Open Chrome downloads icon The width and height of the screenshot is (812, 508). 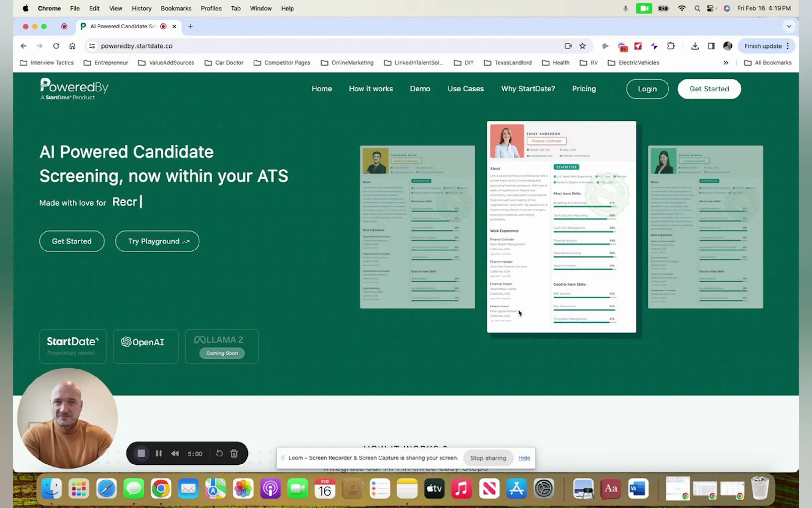point(695,46)
